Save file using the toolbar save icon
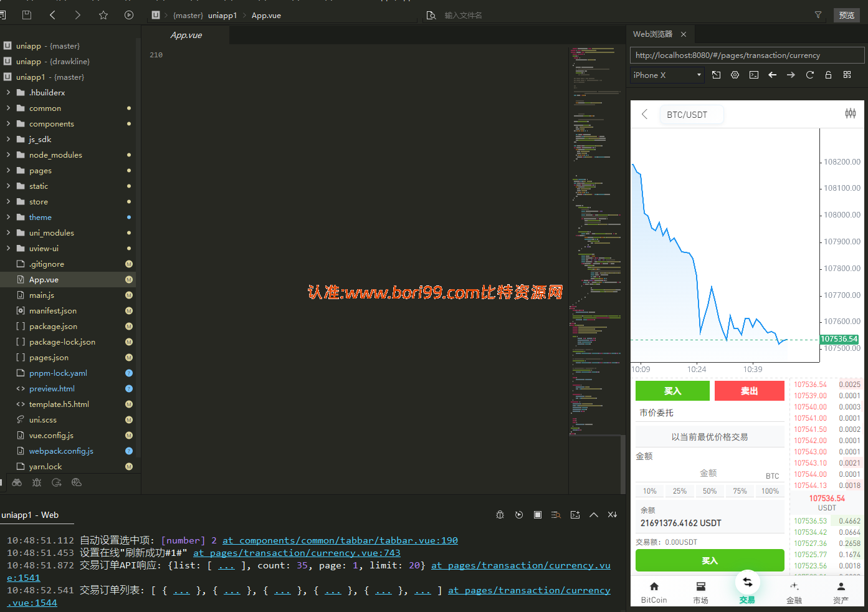Image resolution: width=868 pixels, height=612 pixels. (x=26, y=15)
